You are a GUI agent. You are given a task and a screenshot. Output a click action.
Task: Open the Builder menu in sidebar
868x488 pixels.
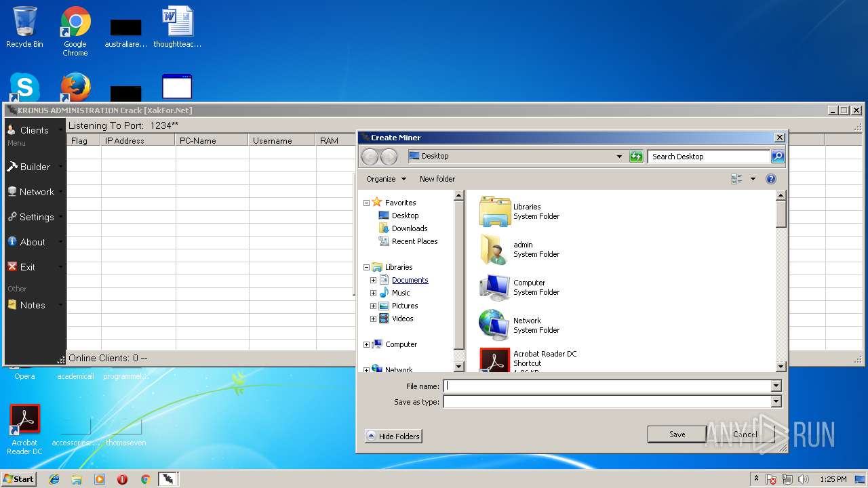coord(34,167)
